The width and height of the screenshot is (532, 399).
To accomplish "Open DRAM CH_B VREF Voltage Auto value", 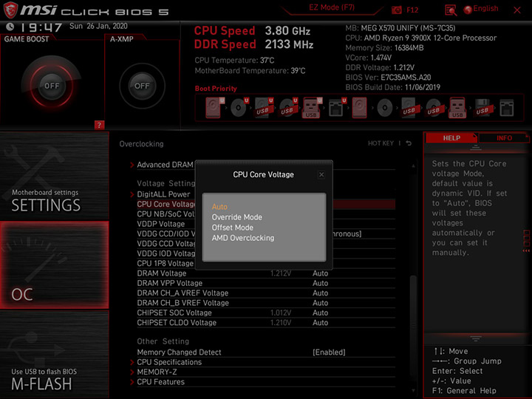I will click(320, 303).
